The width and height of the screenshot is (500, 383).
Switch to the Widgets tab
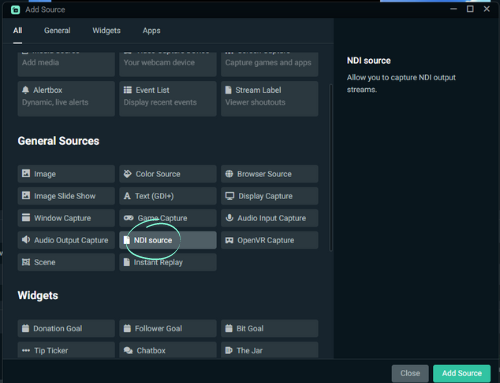pos(106,30)
